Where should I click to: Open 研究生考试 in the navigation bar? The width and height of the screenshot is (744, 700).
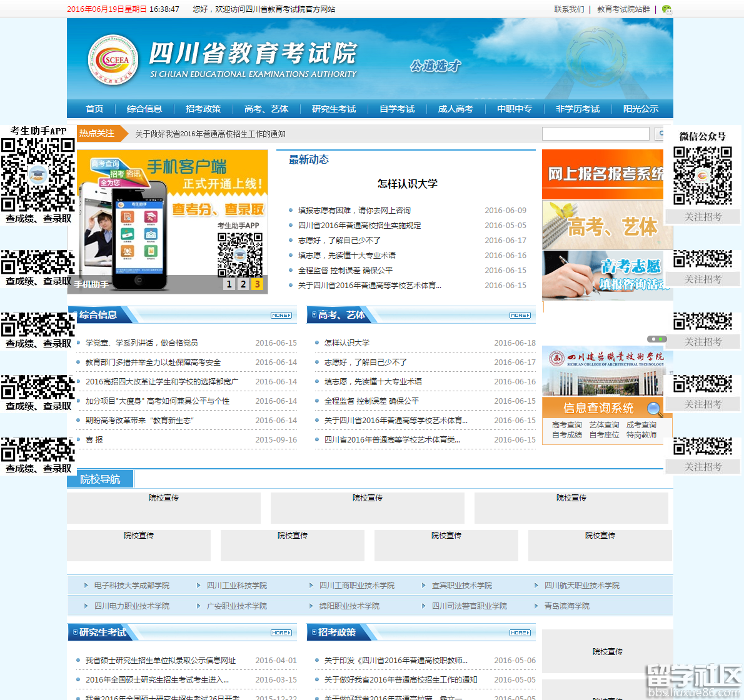pyautogui.click(x=334, y=109)
